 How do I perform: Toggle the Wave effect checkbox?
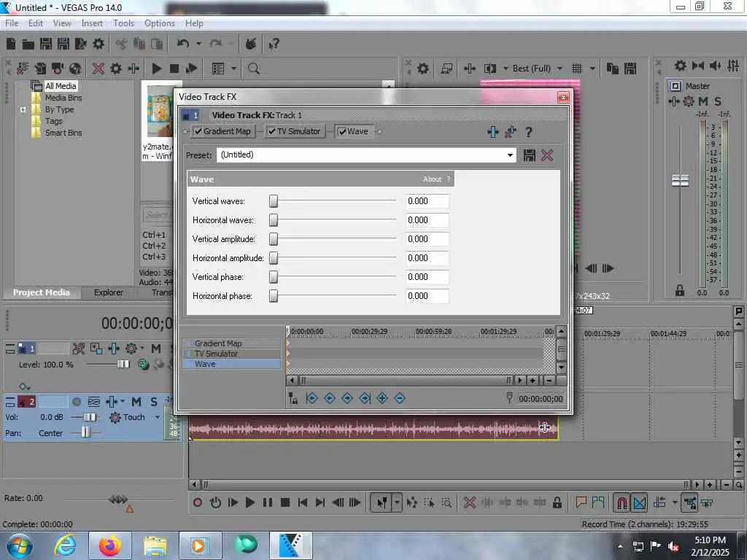pos(342,131)
